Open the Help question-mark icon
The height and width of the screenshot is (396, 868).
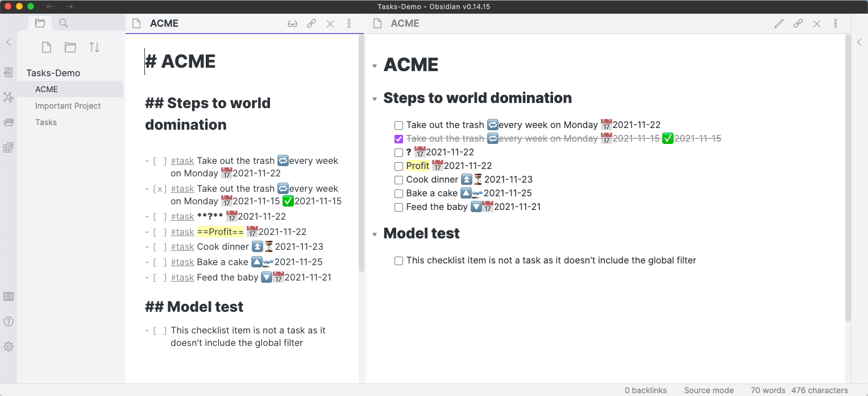(x=9, y=321)
